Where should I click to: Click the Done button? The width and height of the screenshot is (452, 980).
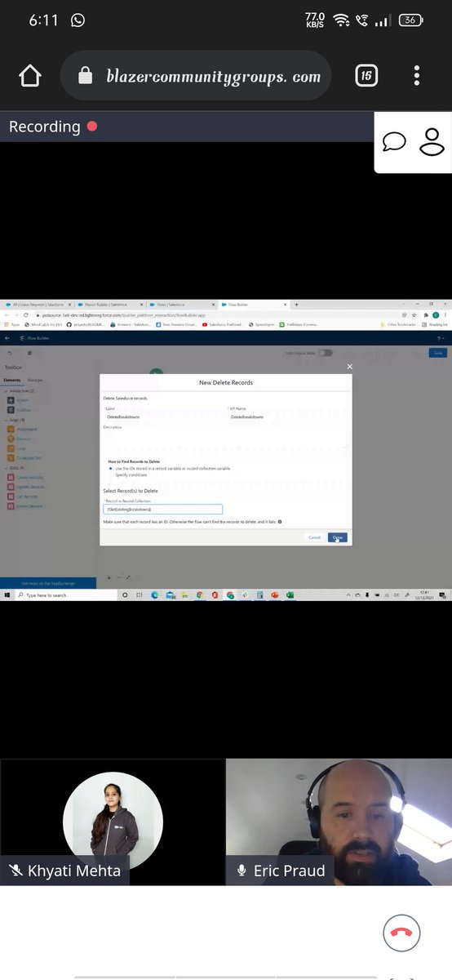(338, 537)
